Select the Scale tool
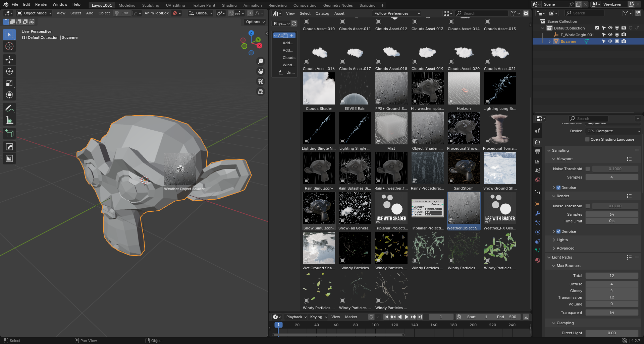The height and width of the screenshot is (344, 644). coord(9,83)
